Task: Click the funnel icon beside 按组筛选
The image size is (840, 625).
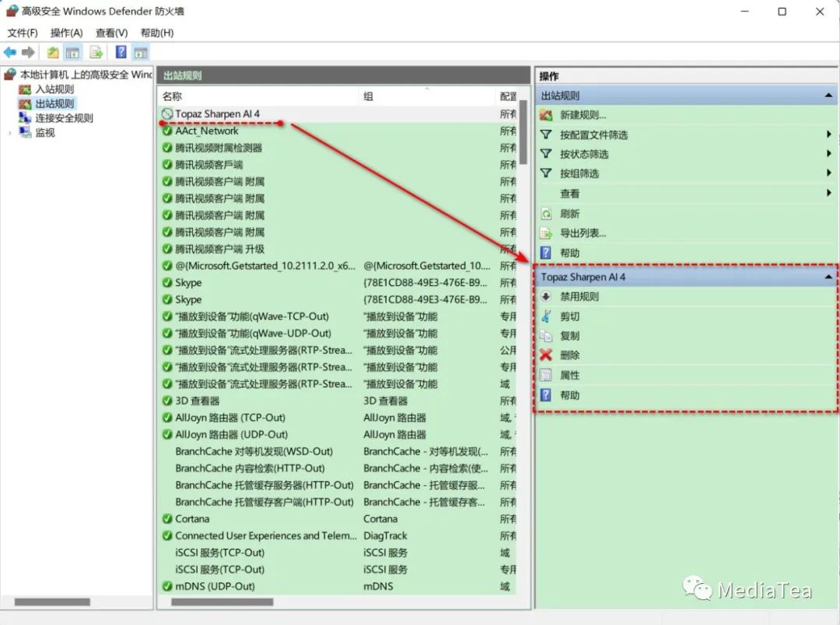Action: 546,173
